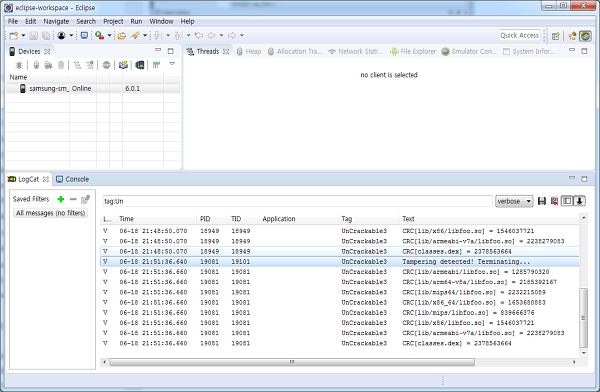
Task: Click the Cause GC trash icon
Action: click(61, 65)
